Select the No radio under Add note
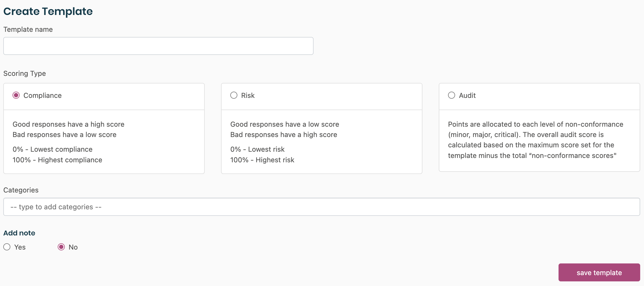Viewport: 644px width, 286px height. click(x=61, y=247)
